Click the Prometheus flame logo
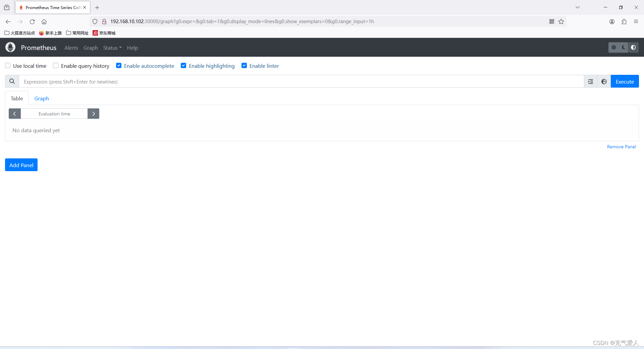This screenshot has width=644, height=349. click(x=10, y=47)
